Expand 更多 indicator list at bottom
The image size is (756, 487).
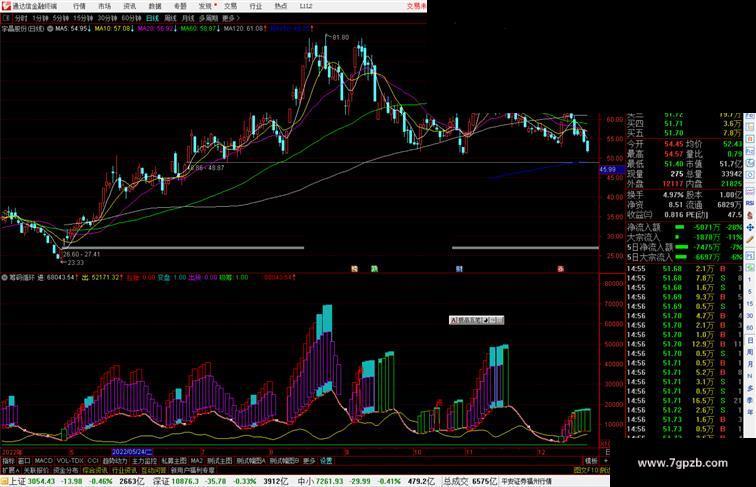(x=309, y=461)
